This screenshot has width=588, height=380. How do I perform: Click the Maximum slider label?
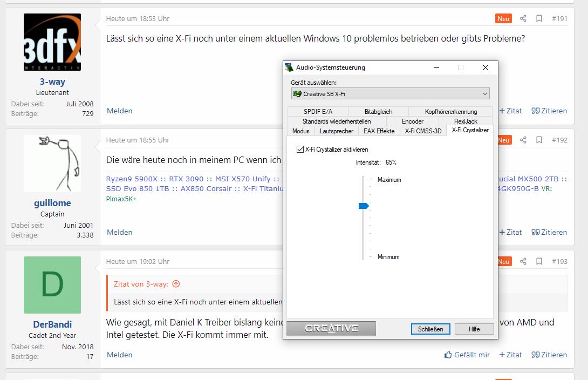[x=389, y=180]
